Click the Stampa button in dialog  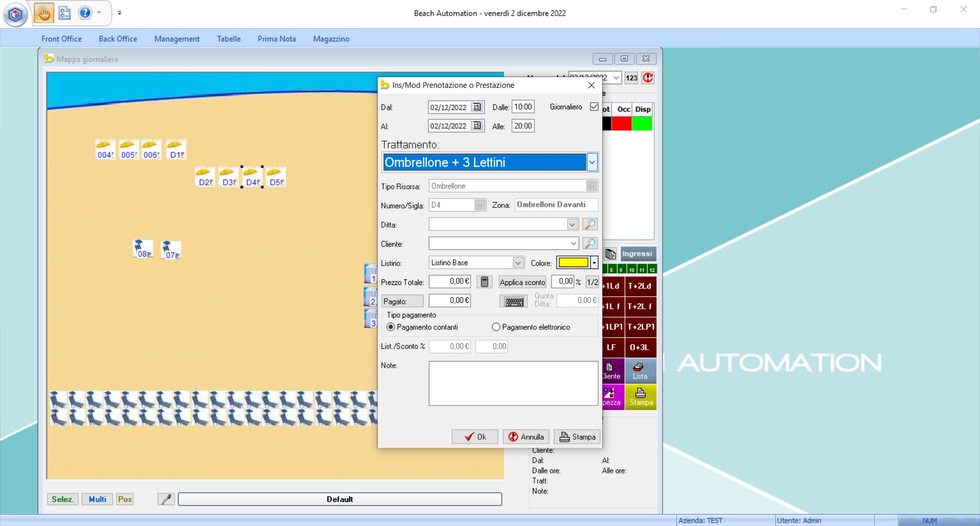577,437
